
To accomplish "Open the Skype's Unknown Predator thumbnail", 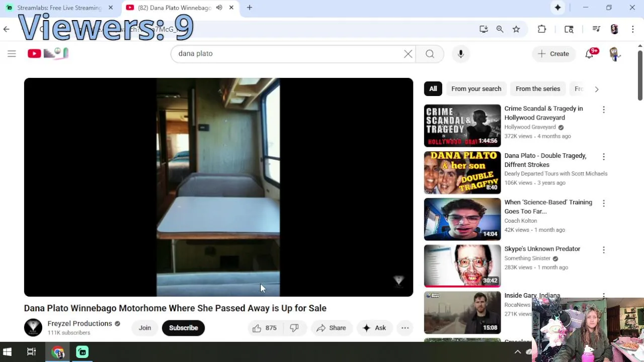I will [462, 266].
